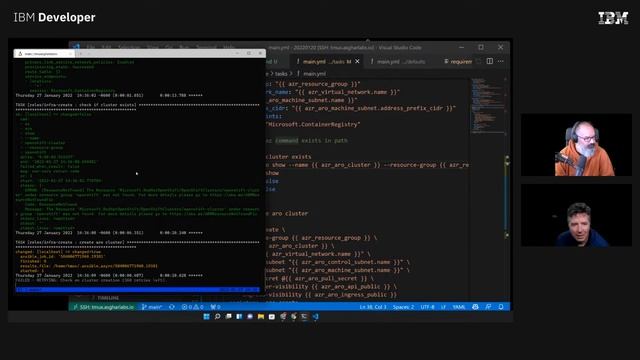Change end of line sequence LF
Image resolution: width=640 pixels, height=360 pixels.
coord(443,307)
